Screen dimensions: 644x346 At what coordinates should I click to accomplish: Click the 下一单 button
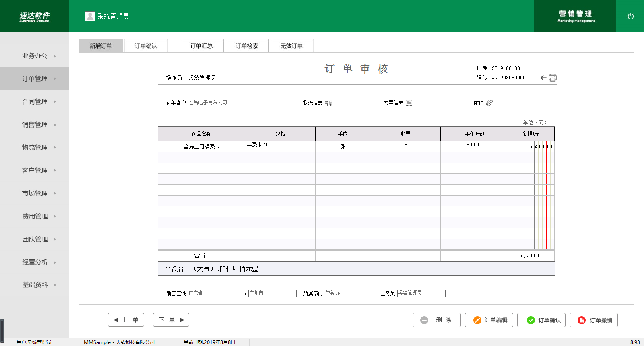171,320
